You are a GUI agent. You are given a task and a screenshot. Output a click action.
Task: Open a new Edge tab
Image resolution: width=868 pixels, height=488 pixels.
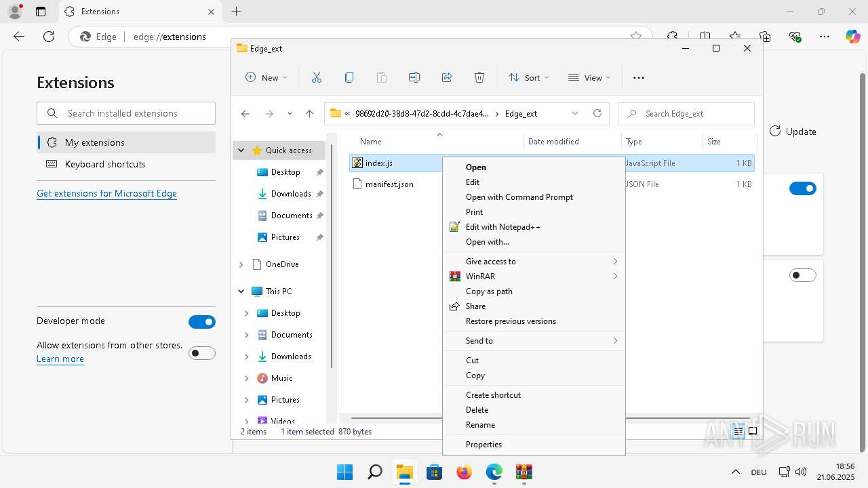tap(236, 11)
